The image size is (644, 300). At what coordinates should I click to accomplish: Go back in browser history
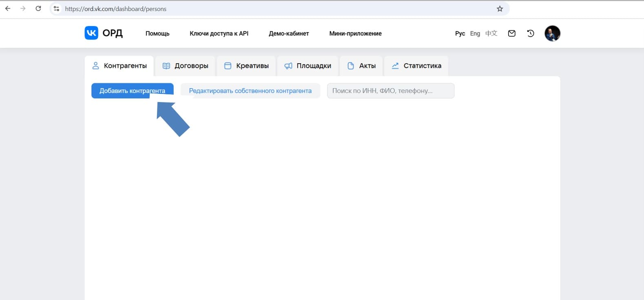pos(8,9)
